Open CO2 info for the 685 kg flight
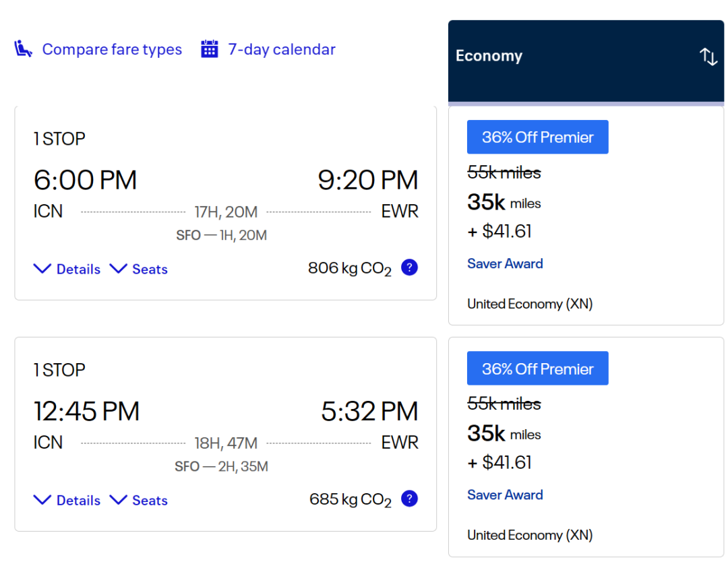Image resolution: width=728 pixels, height=568 pixels. (410, 499)
